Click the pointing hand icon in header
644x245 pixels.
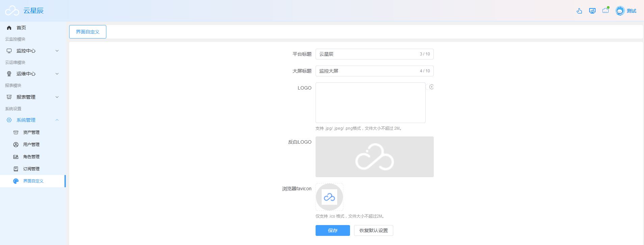(x=579, y=11)
